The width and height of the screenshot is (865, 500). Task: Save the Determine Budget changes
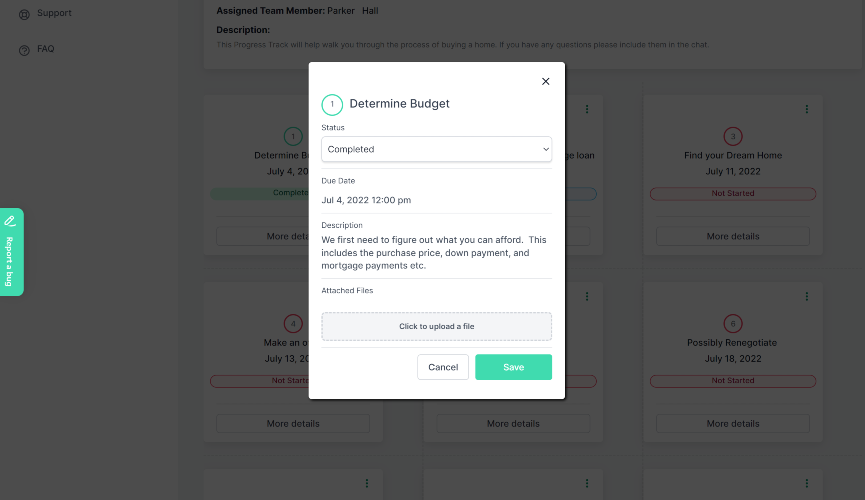513,367
